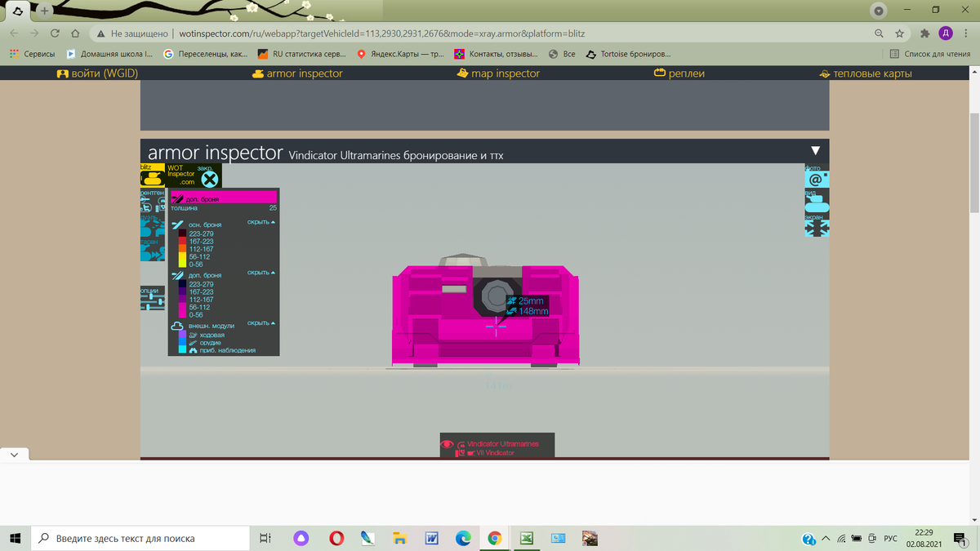The height and width of the screenshot is (551, 980).
Task: Click the darkest main armor 223-279 swatch
Action: [183, 233]
